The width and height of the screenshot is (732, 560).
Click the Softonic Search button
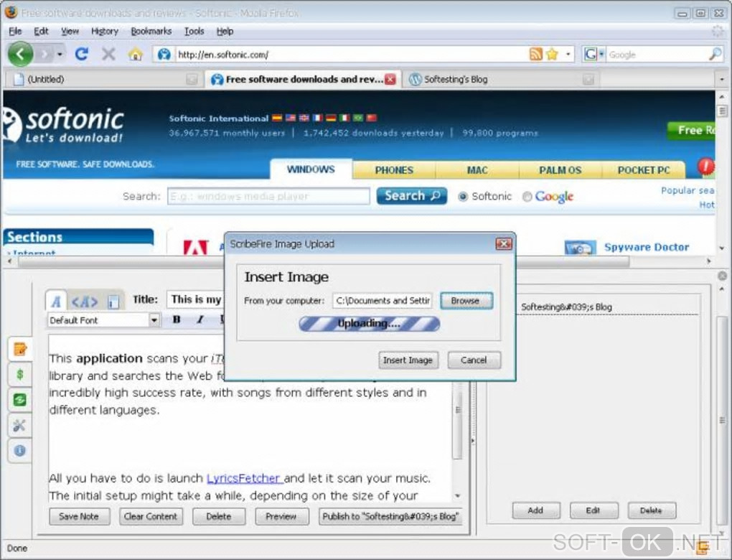tap(412, 196)
